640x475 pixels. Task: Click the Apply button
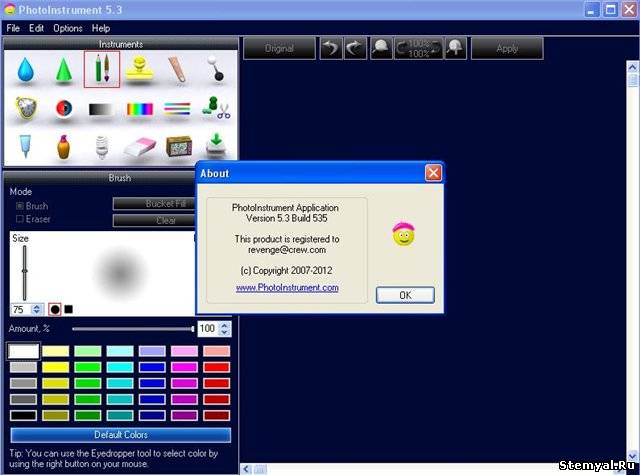pyautogui.click(x=507, y=48)
